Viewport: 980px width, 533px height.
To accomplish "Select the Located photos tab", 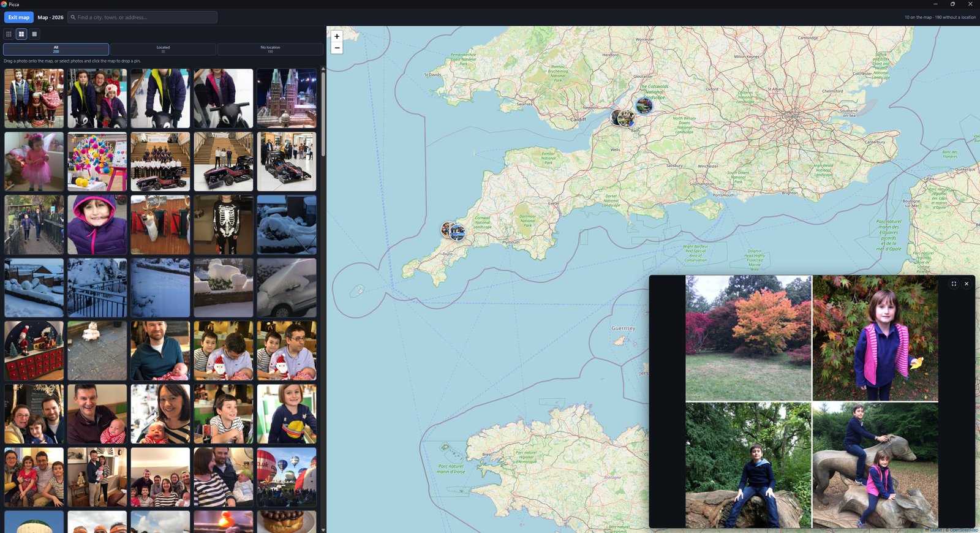I will (163, 49).
